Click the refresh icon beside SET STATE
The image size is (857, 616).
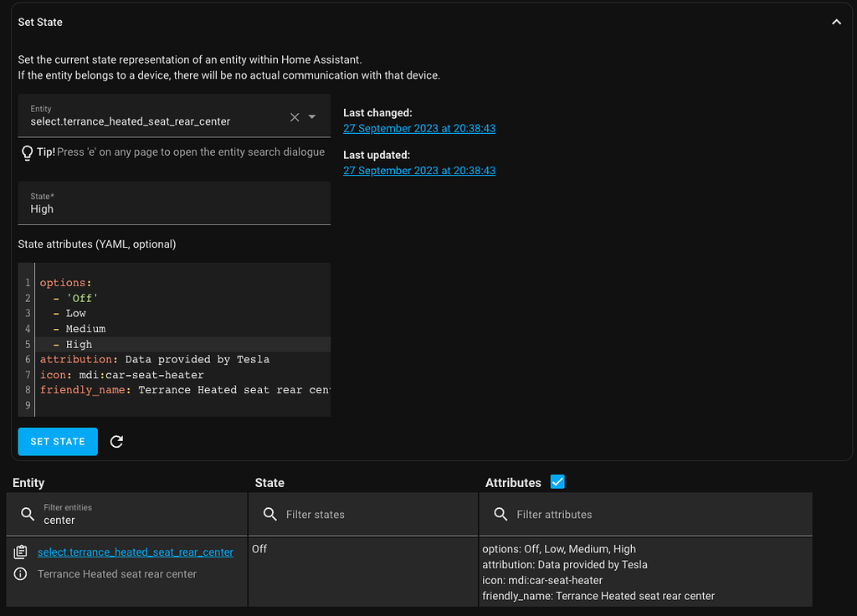point(116,441)
